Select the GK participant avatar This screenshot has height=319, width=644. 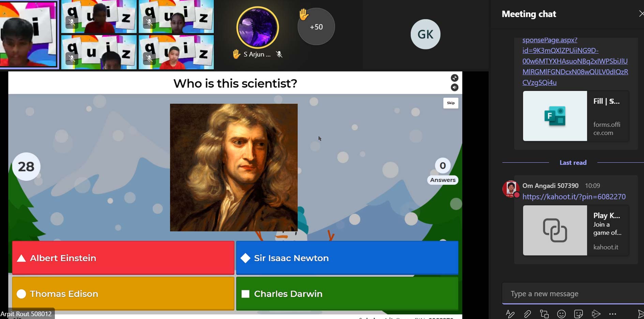425,34
